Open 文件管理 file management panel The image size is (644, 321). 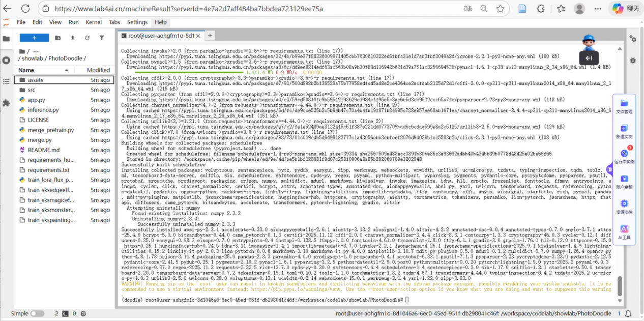click(624, 107)
